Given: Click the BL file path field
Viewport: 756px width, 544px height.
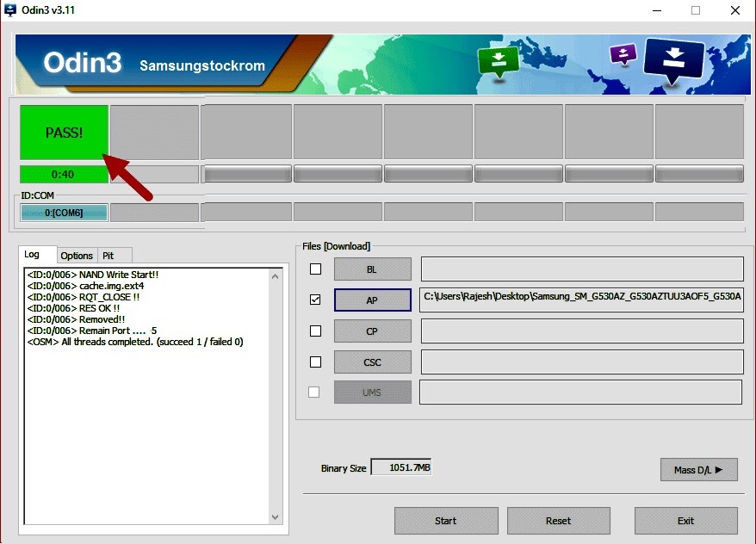Looking at the screenshot, I should (x=582, y=269).
